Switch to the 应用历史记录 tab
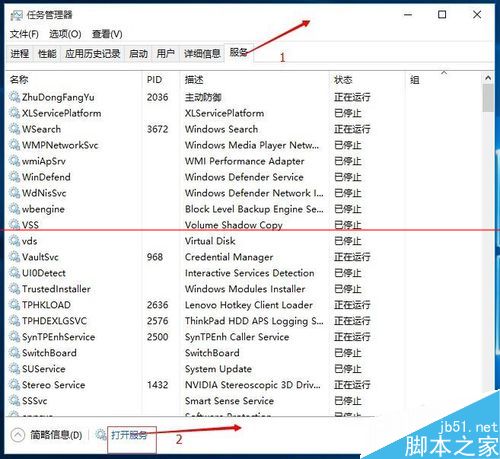Image resolution: width=500 pixels, height=459 pixels. 92,53
